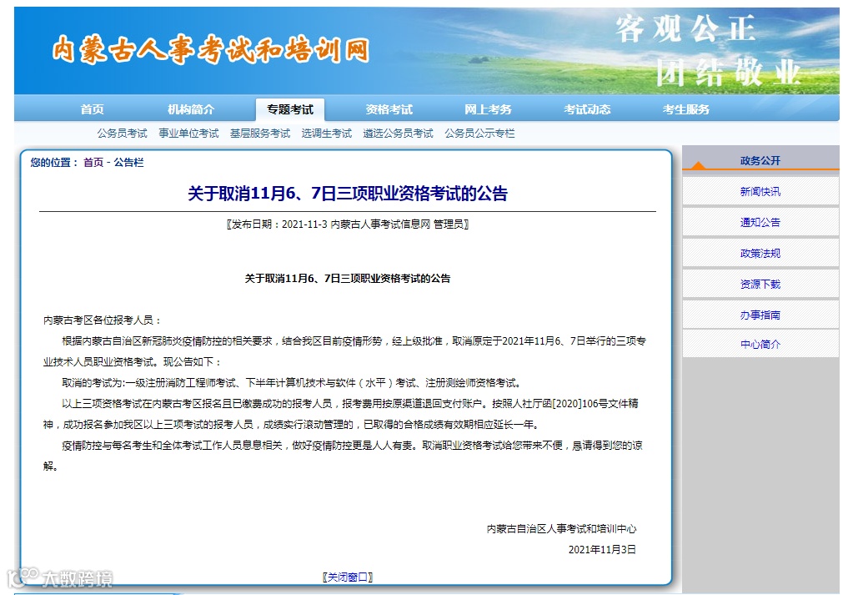Open 资源下载 in the sidebar

pos(760,285)
